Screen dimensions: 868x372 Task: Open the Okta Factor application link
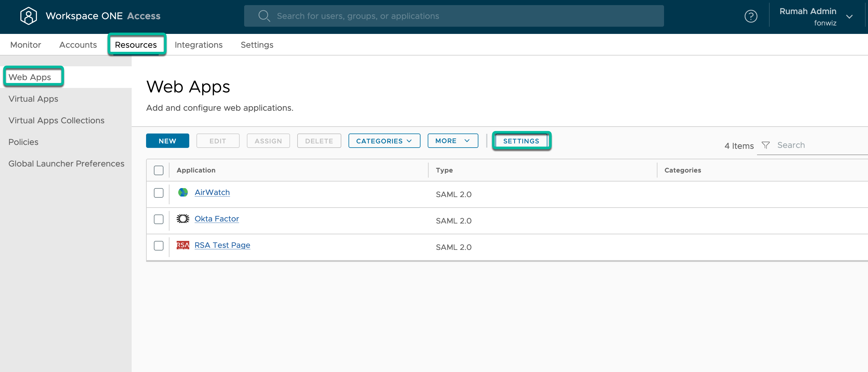217,218
